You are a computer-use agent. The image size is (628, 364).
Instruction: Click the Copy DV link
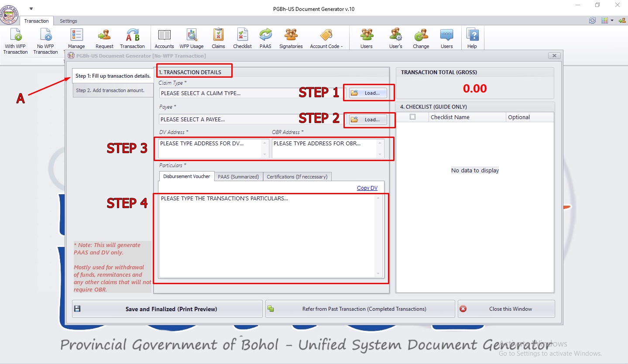point(367,188)
